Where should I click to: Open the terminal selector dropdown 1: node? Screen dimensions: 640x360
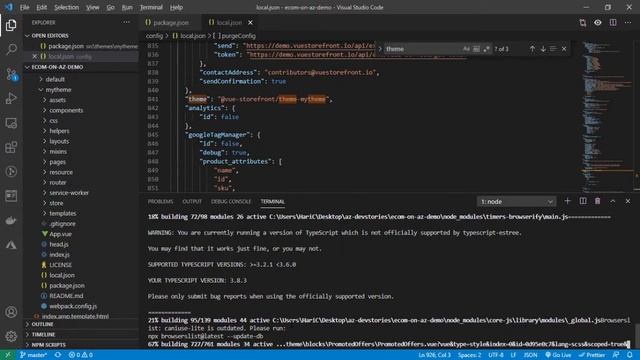tap(516, 202)
